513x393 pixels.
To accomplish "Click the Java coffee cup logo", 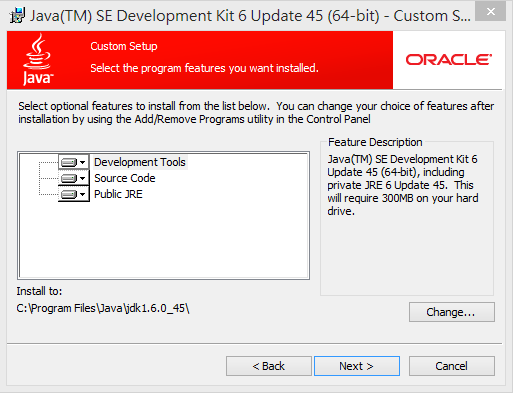I will pyautogui.click(x=37, y=60).
